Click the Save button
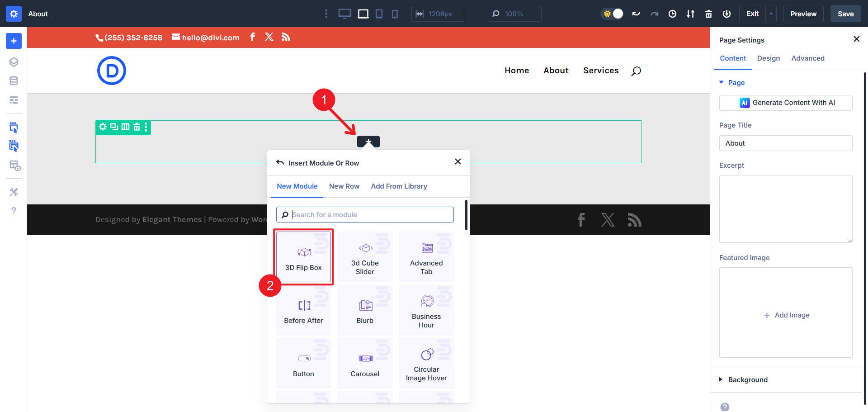Screen dimensions: 868x412 [x=845, y=14]
